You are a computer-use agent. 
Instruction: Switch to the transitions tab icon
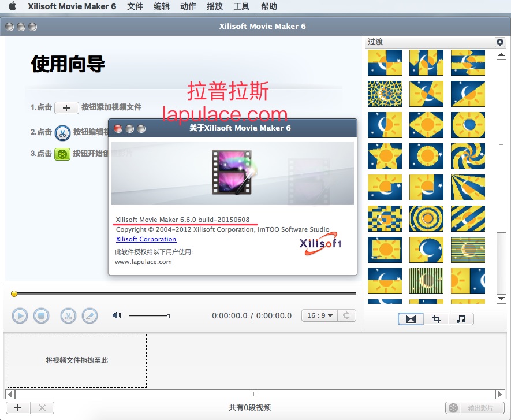click(x=411, y=318)
